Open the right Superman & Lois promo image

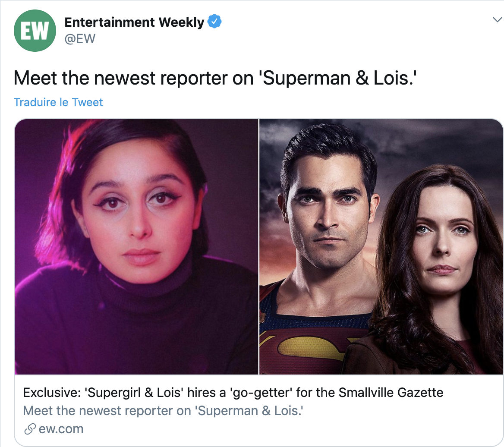(381, 247)
